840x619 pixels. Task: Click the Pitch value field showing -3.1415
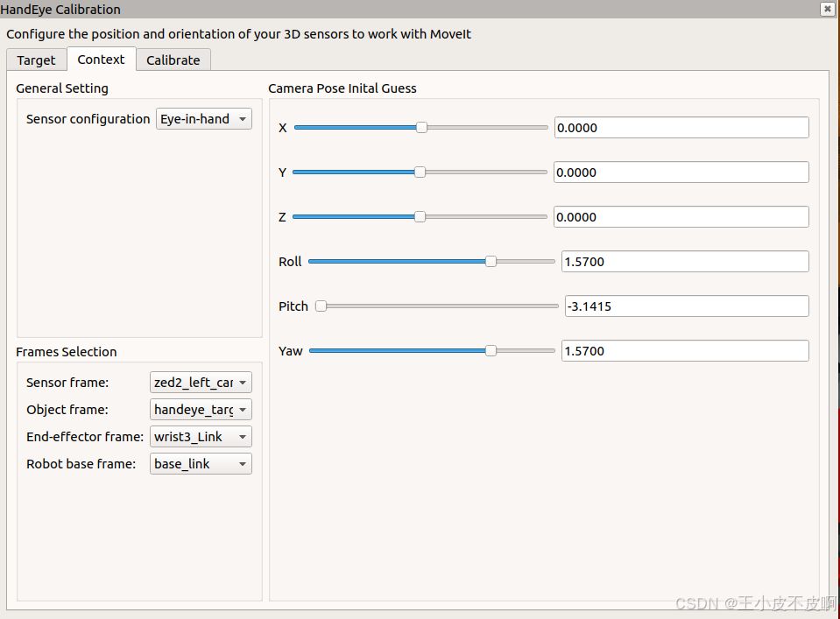687,306
